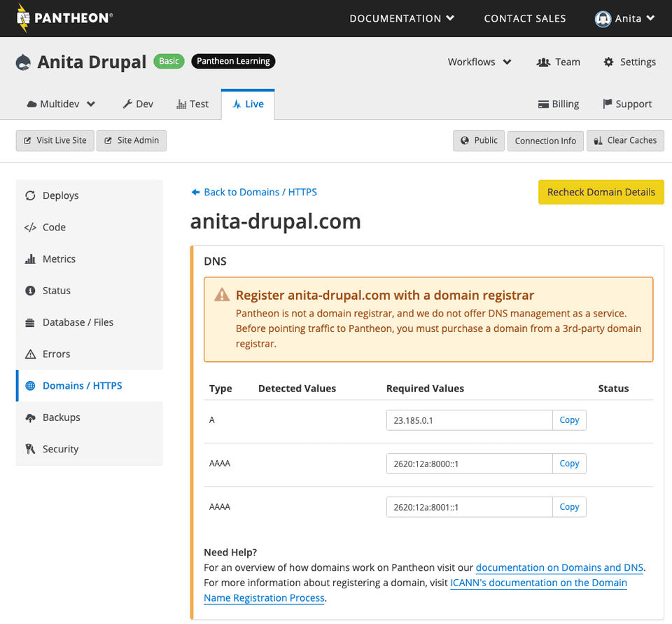Copy the AAAA value 2620:12a:8000::1

569,464
